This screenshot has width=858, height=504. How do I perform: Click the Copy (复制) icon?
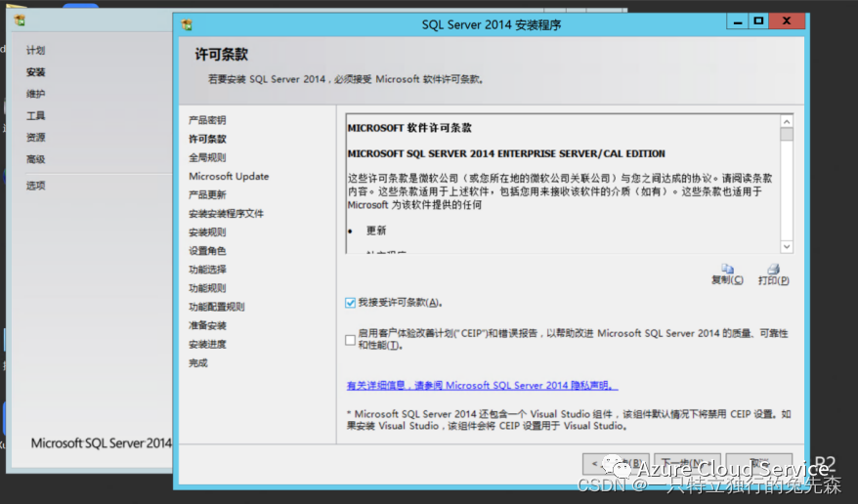727,269
